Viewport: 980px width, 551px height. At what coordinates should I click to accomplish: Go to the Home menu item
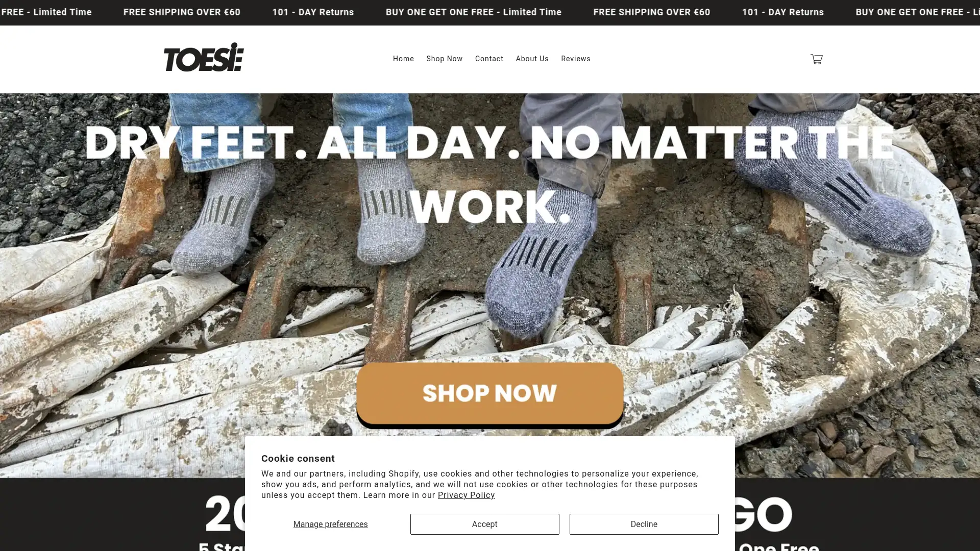click(403, 59)
